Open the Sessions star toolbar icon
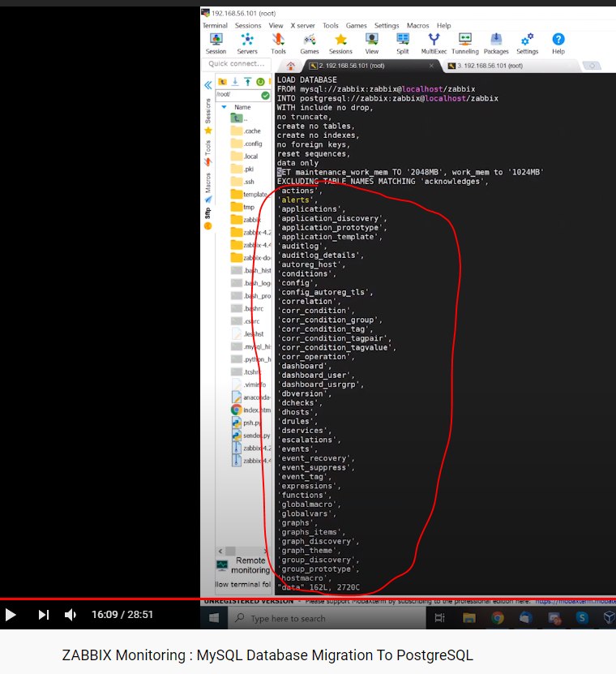This screenshot has width=616, height=674. (340, 44)
